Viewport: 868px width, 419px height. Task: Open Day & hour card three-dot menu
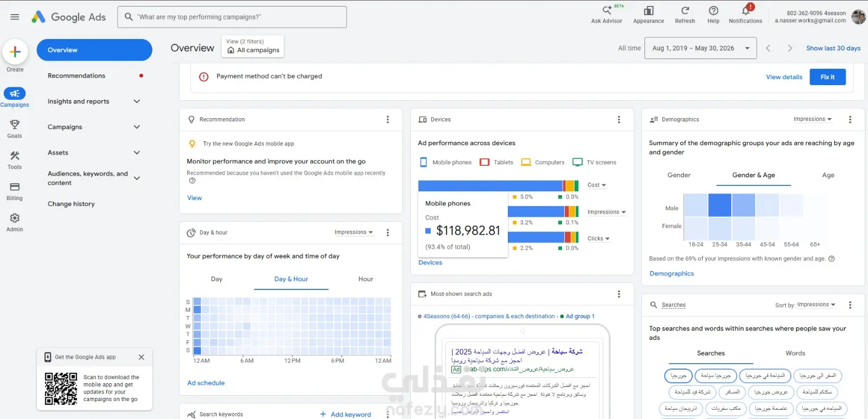[387, 233]
